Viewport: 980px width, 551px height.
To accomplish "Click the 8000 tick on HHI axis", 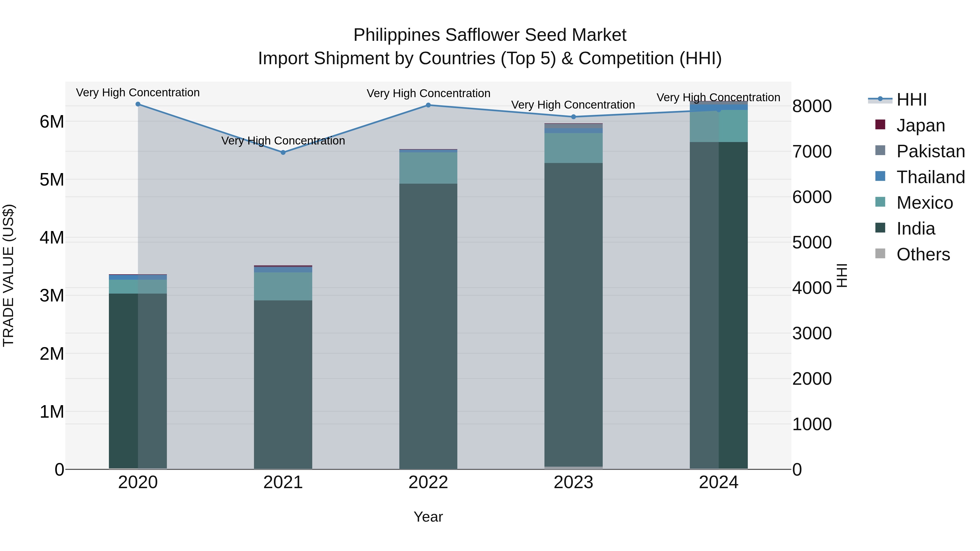I will pyautogui.click(x=812, y=106).
